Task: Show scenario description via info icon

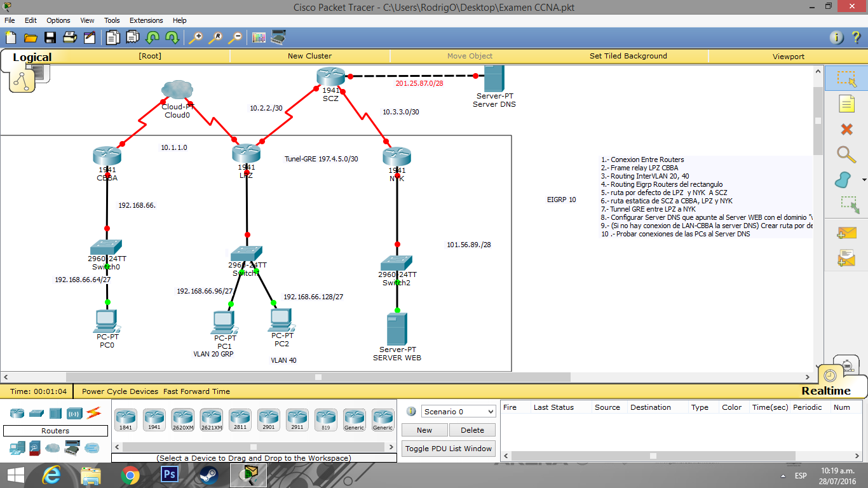Action: coord(411,412)
